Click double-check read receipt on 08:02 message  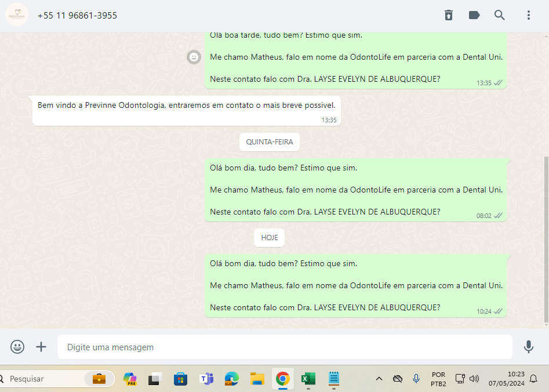click(498, 216)
